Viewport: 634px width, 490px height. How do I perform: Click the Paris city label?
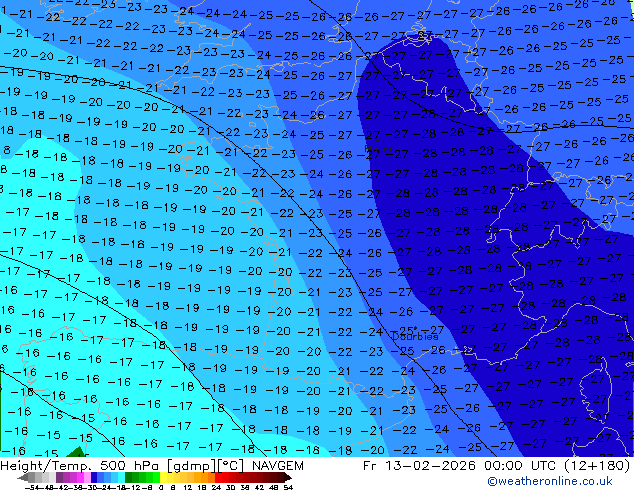[x=378, y=149]
